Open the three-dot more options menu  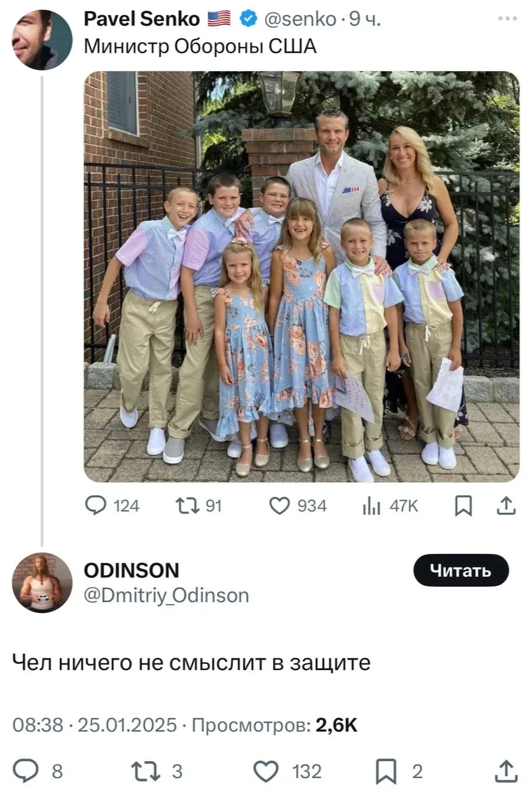[x=507, y=19]
